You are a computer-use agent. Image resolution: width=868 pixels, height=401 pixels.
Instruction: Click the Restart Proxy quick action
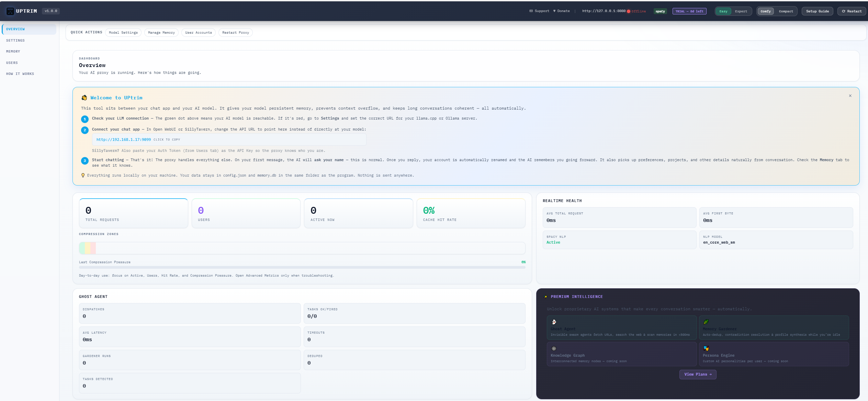pyautogui.click(x=236, y=33)
